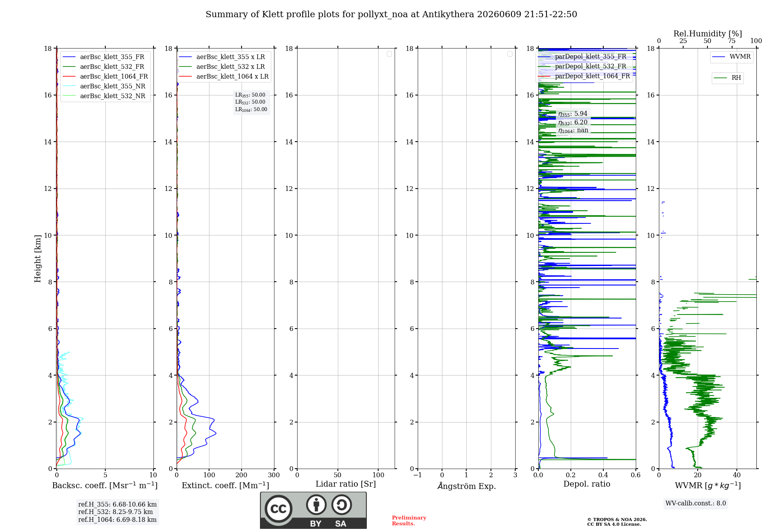Click ref.H_532: 8.25-9.75 km text
783x532 pixels.
[115, 512]
